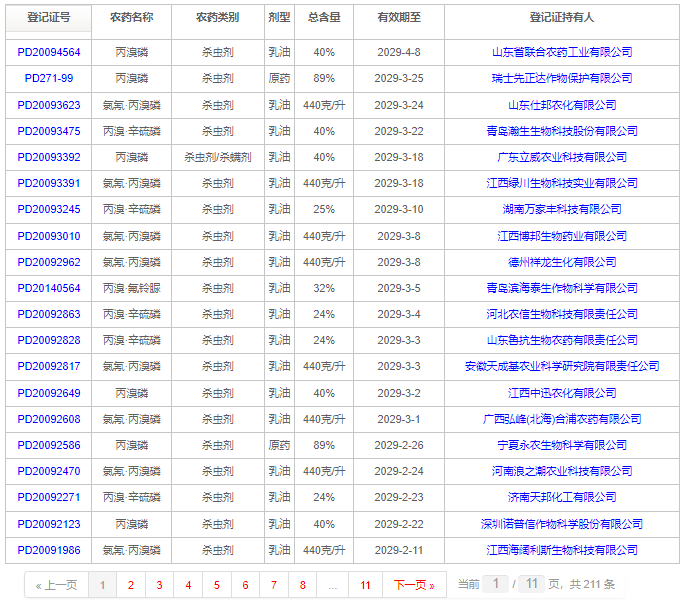681x603 pixels.
Task: Open registration PD20093391 link
Action: [x=49, y=184]
